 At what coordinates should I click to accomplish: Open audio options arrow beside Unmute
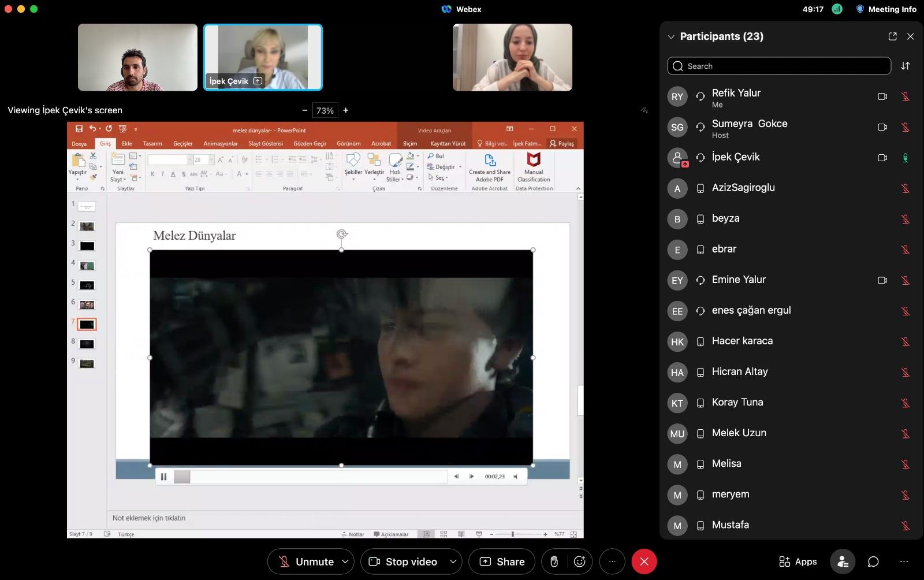coord(345,562)
